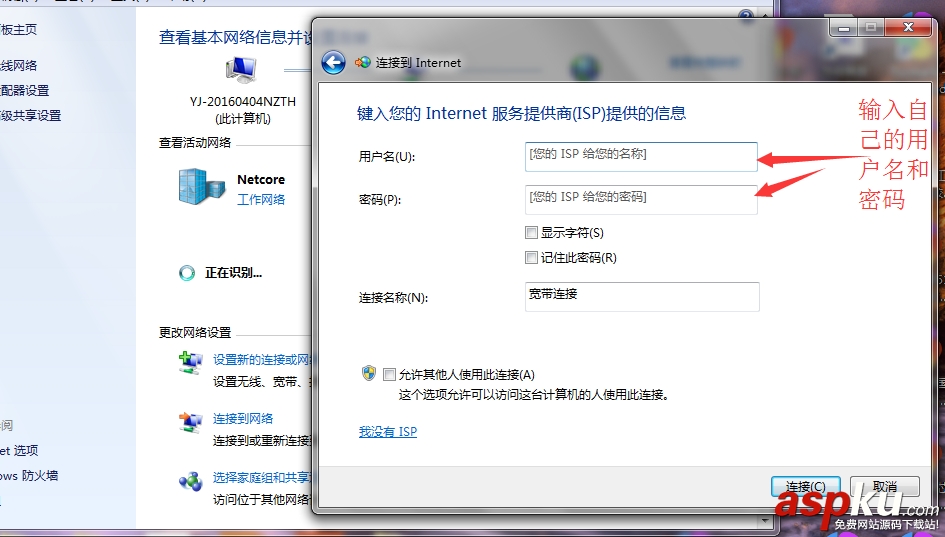This screenshot has height=537, width=945.
Task: Click the 连接名称(N) field with 宽带连接
Action: [x=642, y=297]
